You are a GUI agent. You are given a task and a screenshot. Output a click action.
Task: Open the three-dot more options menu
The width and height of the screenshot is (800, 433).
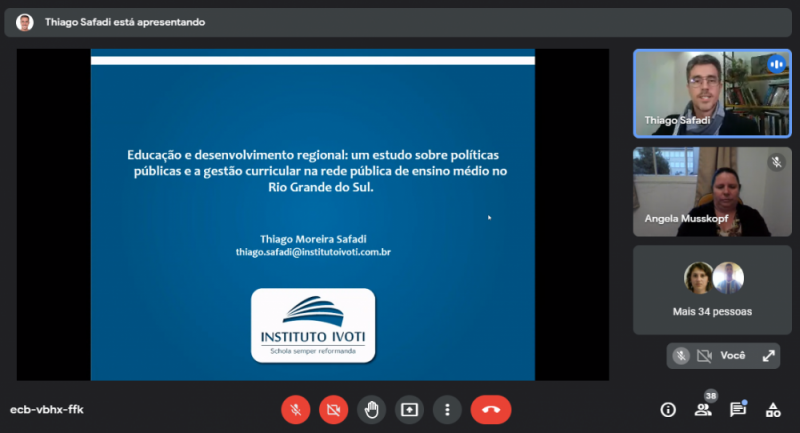[x=447, y=410]
